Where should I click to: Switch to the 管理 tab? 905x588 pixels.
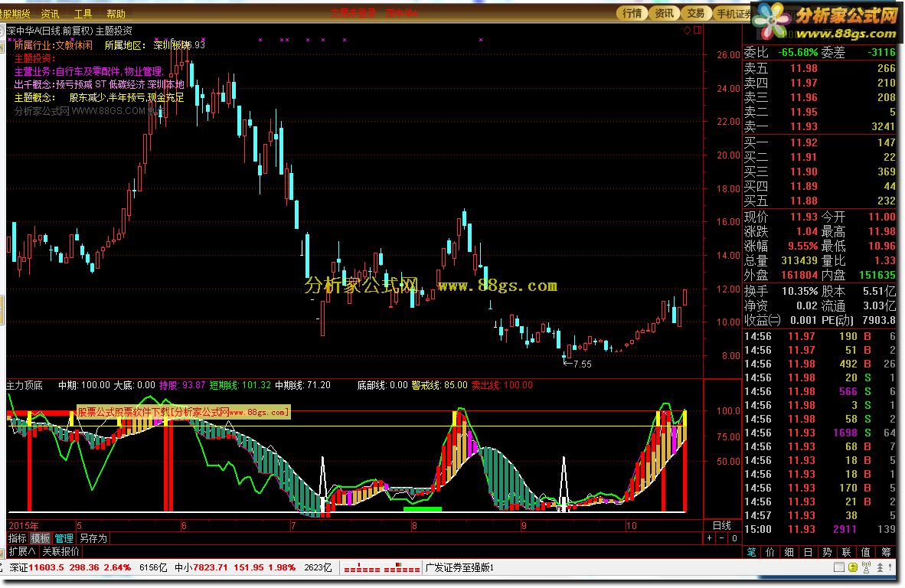tap(64, 538)
